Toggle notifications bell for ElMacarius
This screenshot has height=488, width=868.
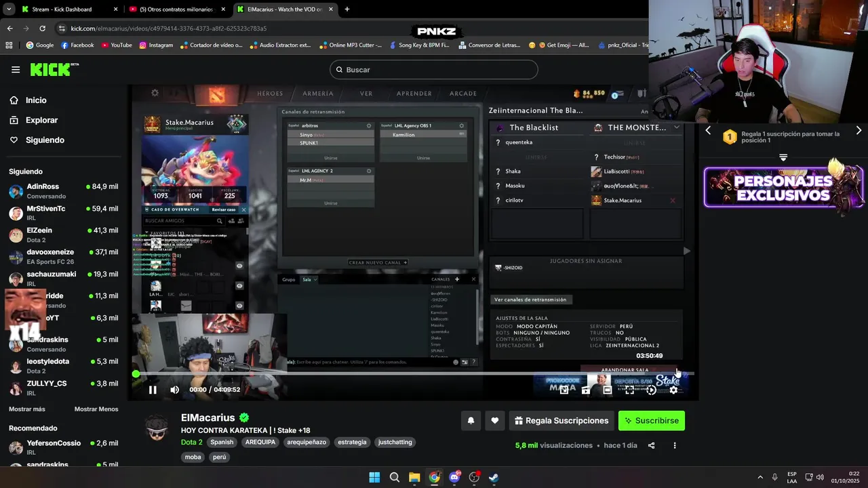(x=471, y=421)
